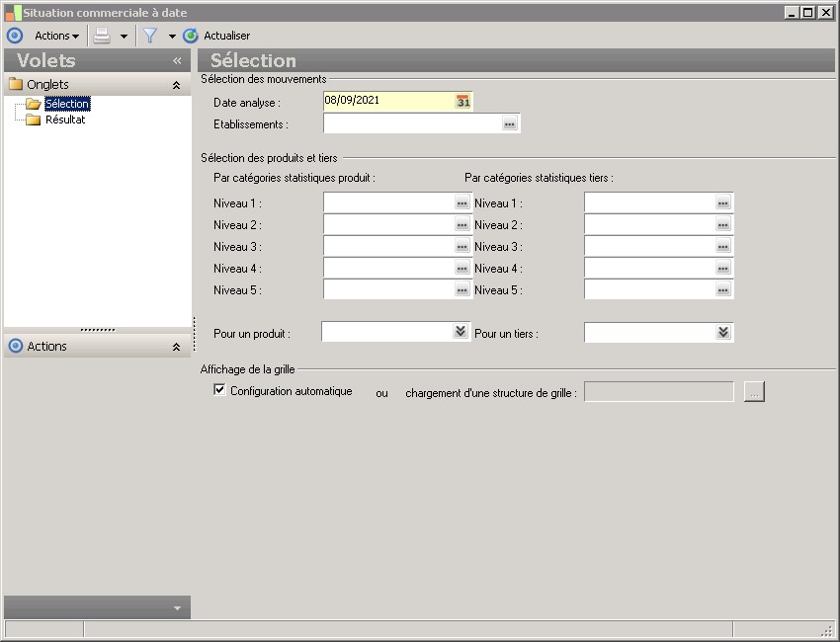Expand the 'Pour un tiers' dropdown
The height and width of the screenshot is (642, 840).
[723, 333]
